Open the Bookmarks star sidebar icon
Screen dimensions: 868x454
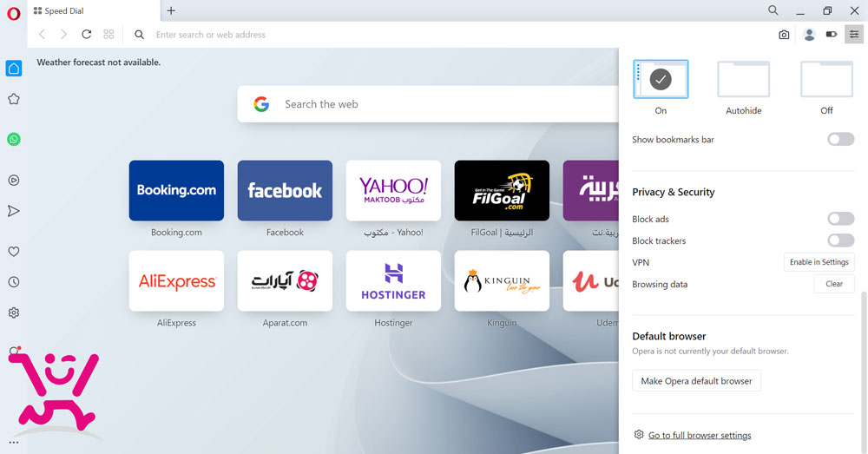(x=14, y=99)
